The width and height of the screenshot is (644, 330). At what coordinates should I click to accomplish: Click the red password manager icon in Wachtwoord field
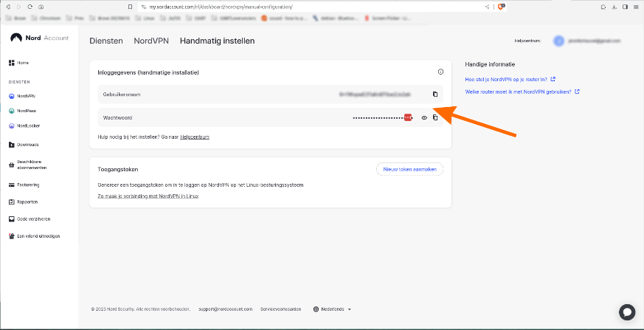(407, 117)
